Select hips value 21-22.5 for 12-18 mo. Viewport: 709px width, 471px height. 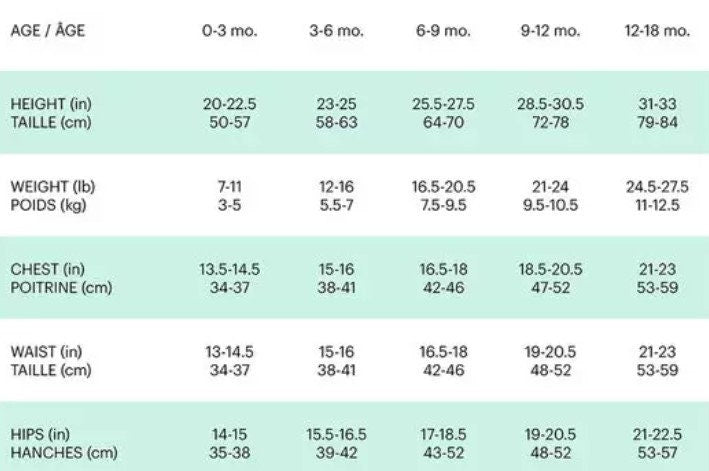coord(657,434)
